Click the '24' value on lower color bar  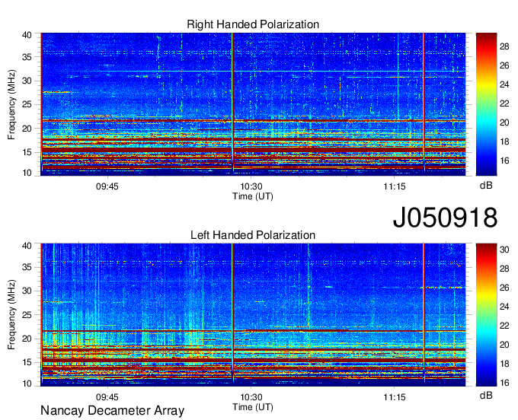504,307
